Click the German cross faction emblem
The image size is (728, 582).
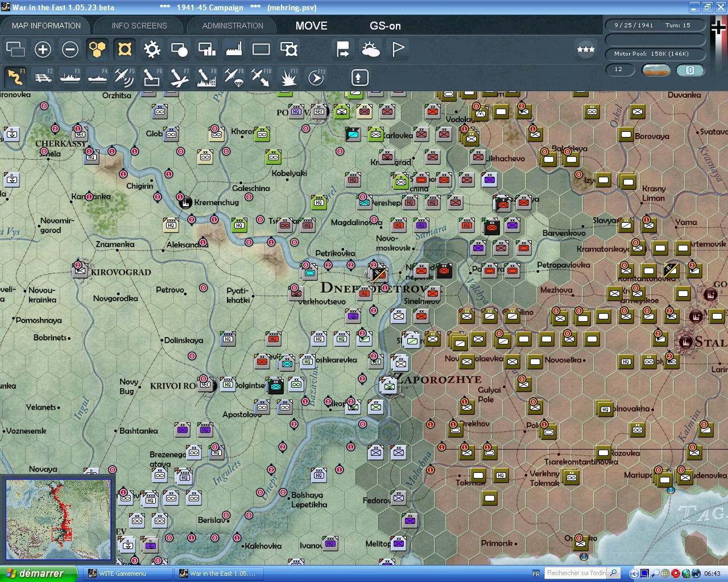[719, 27]
